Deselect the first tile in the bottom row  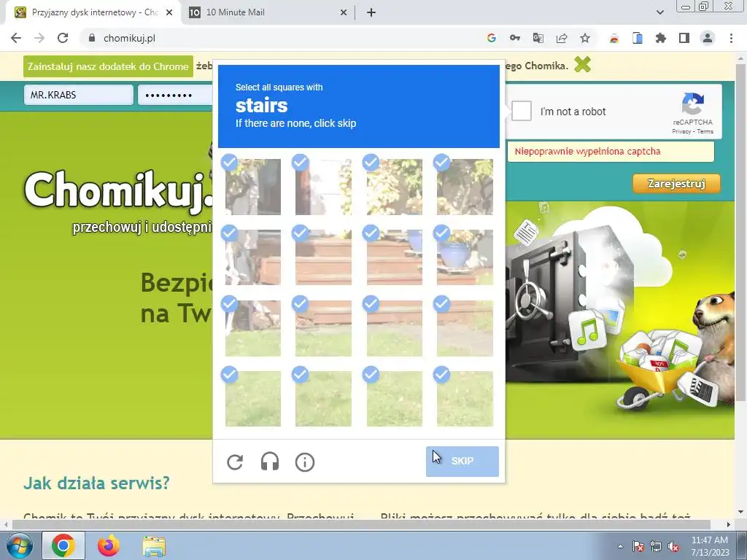253,399
